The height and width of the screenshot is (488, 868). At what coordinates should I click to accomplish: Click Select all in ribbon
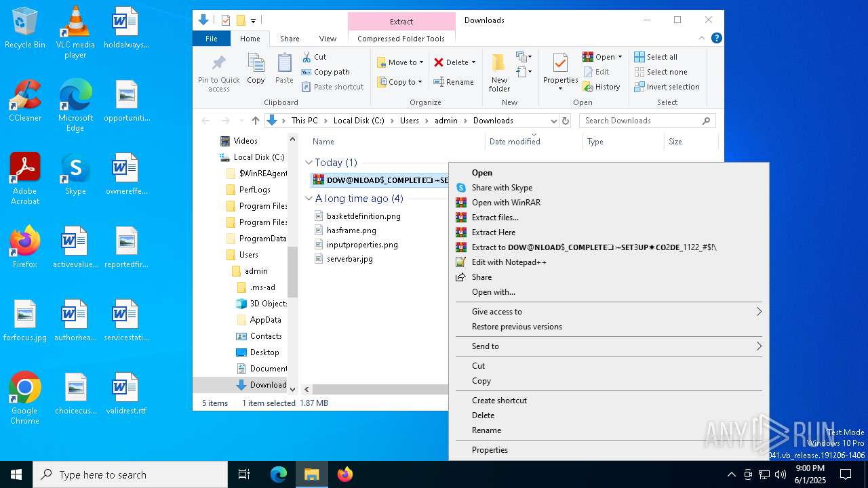[656, 57]
